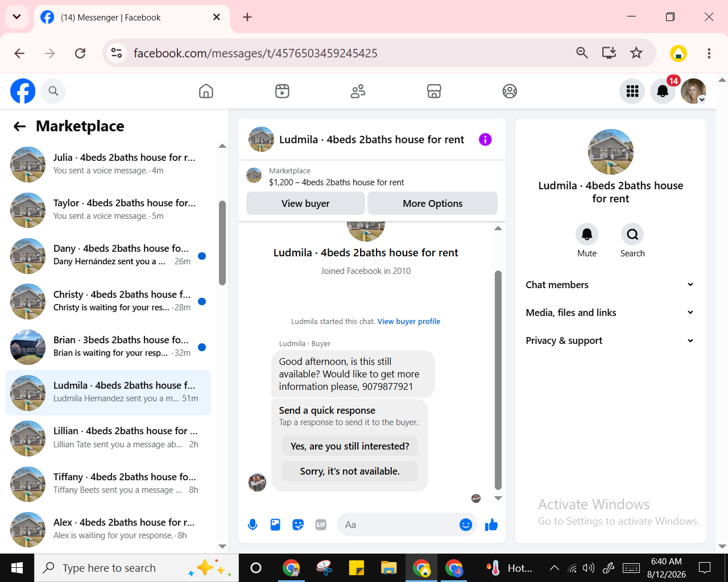Open the emoji picker smiley icon

point(466,525)
